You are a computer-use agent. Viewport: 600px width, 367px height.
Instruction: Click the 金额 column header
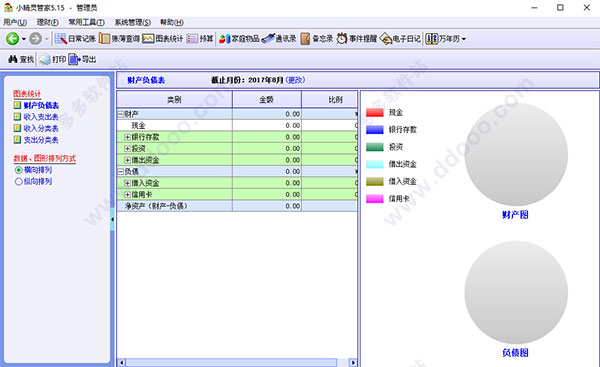267,99
